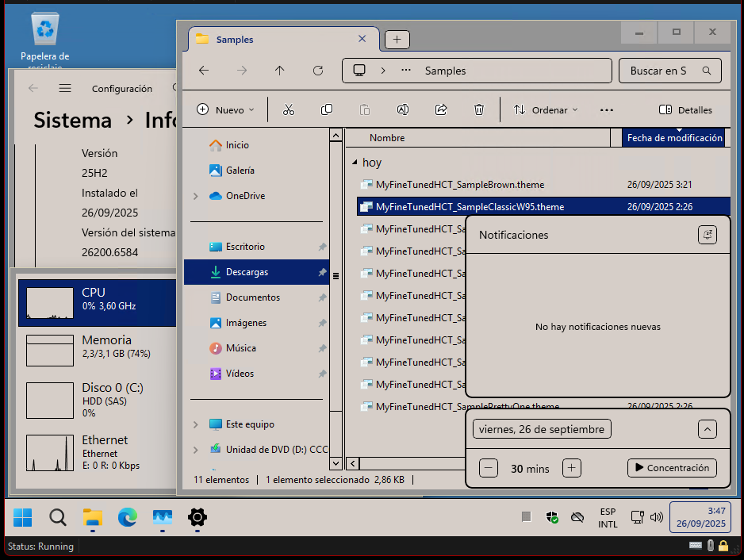This screenshot has height=560, width=744.
Task: Open the Ordenar dropdown menu
Action: pyautogui.click(x=546, y=110)
